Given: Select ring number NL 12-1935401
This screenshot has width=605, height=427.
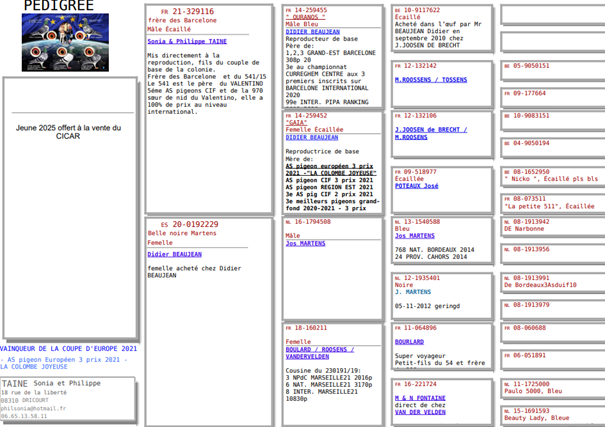Looking at the screenshot, I should 417,278.
